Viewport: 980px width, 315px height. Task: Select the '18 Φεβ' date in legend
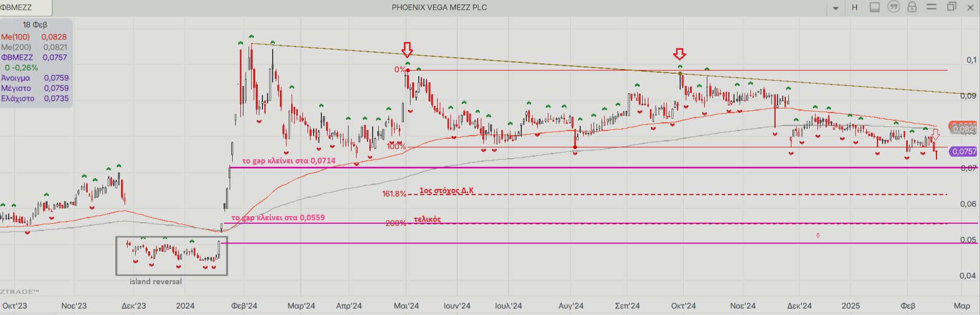tap(35, 25)
